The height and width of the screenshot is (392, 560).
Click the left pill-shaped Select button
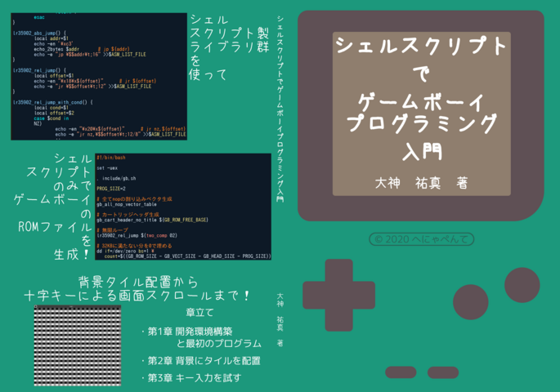(x=401, y=372)
